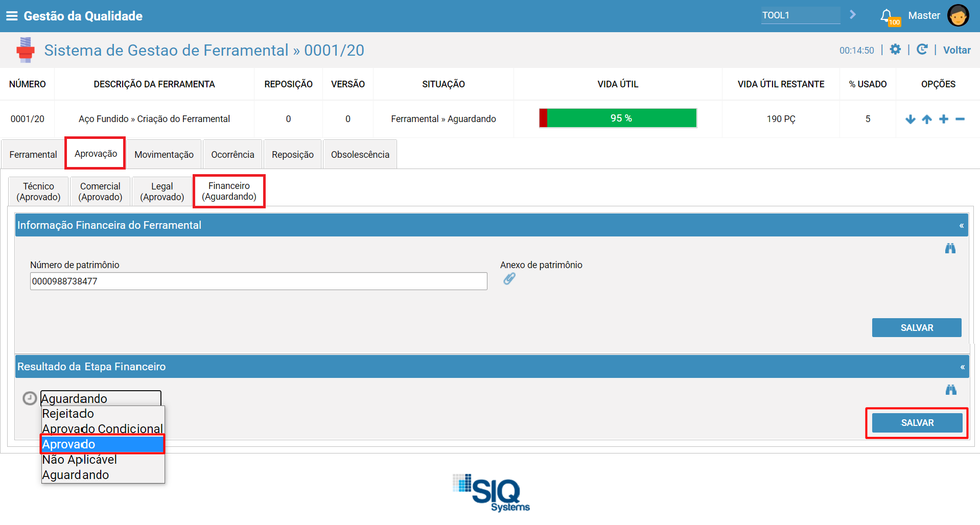Open the hamburger menu
This screenshot has height=525, width=980.
[12, 16]
